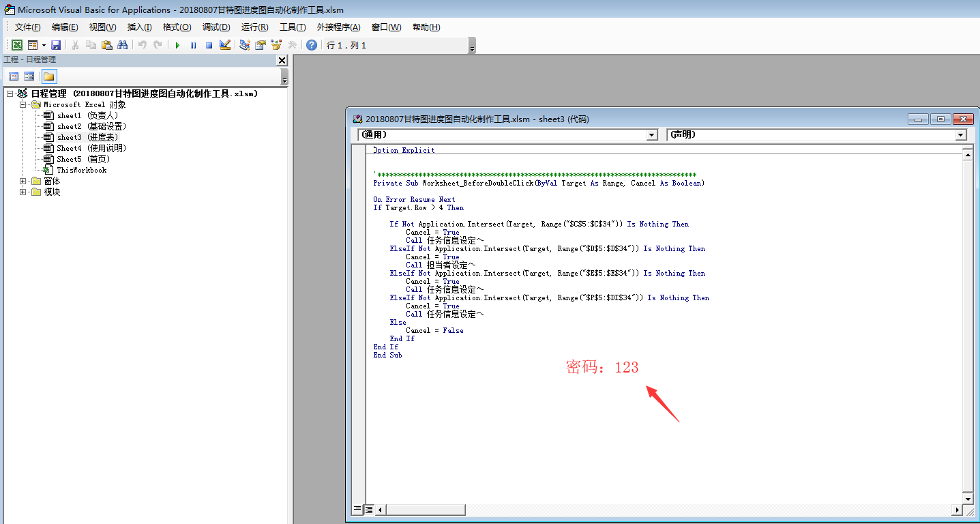Screen dimensions: 980x524
Task: Switch to Microsoft Excel view icon
Action: [x=16, y=45]
